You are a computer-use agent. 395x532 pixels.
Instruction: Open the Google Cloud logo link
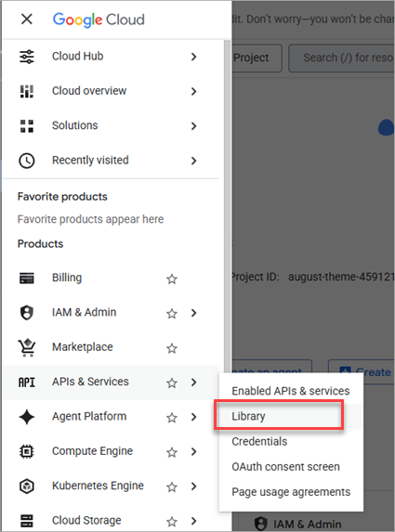click(x=99, y=19)
